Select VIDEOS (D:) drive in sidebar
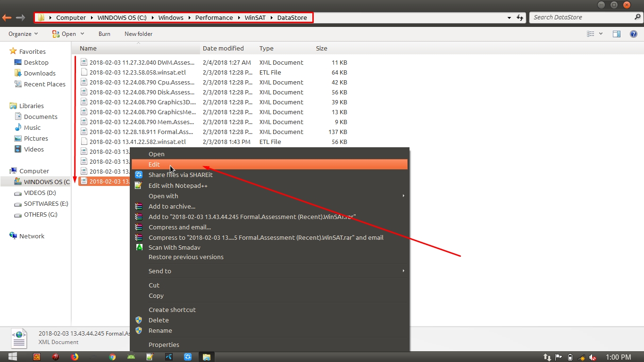The width and height of the screenshot is (644, 362). coord(40,193)
